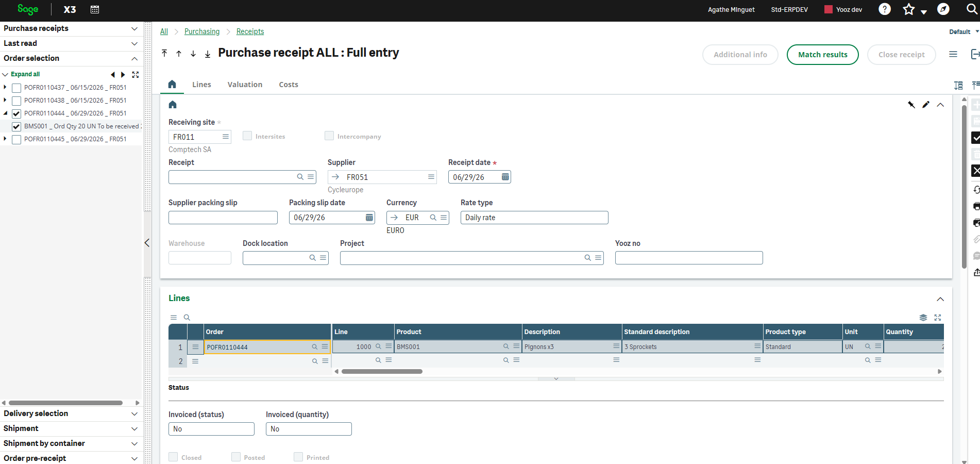Viewport: 980px width, 464px height.
Task: Search Dock location magnifier
Action: tap(313, 258)
